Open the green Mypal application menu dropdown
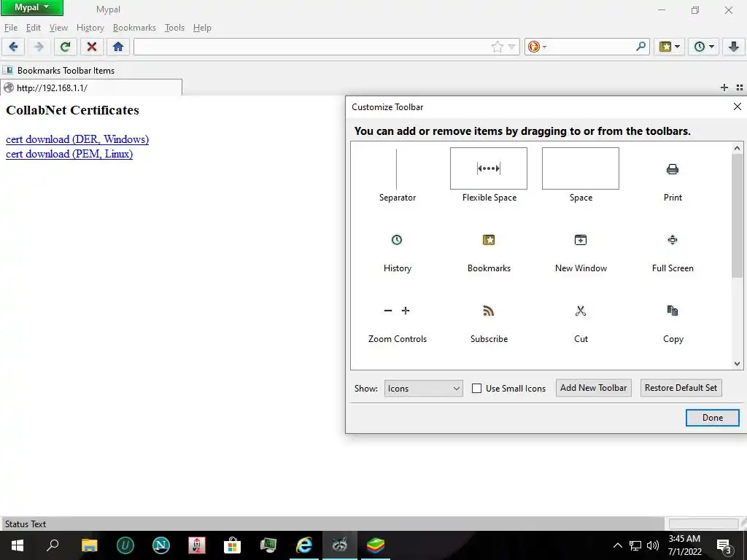 click(31, 7)
